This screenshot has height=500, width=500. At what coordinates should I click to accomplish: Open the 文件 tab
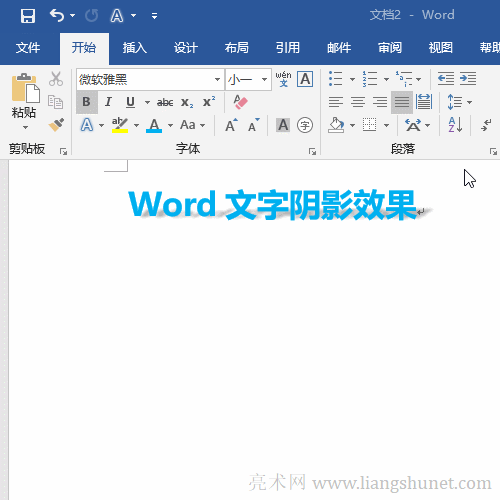click(x=28, y=48)
